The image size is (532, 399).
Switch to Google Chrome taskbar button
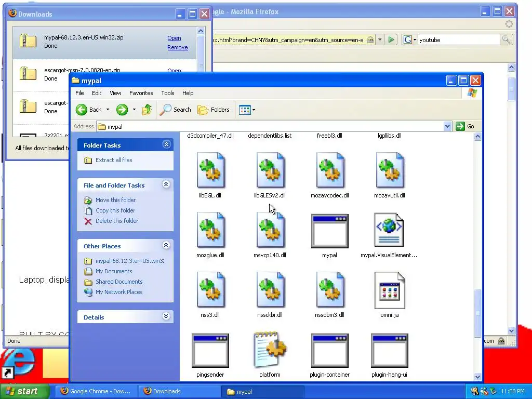pos(96,391)
